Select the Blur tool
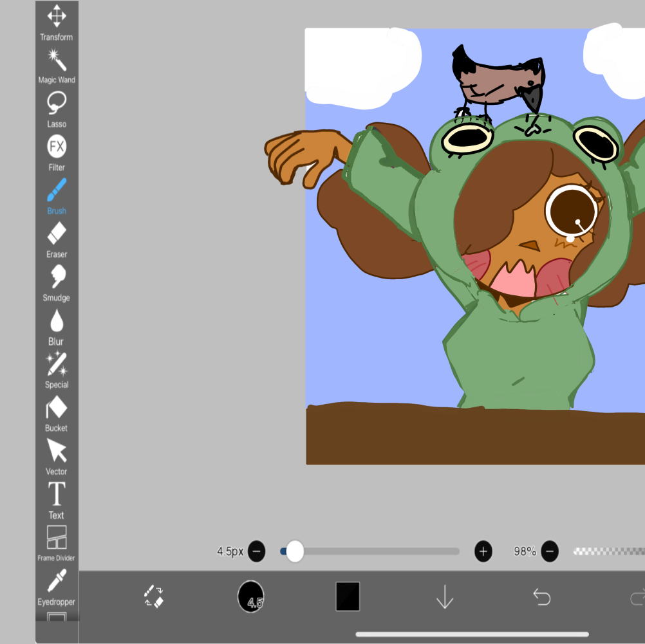This screenshot has height=644, width=645. (57, 325)
